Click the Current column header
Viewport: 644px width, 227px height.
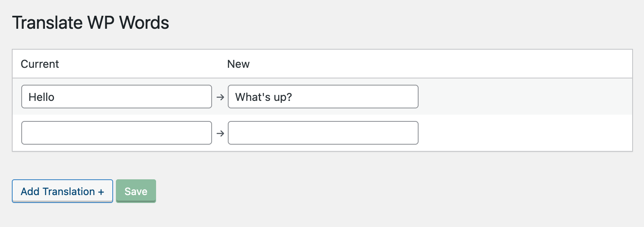point(40,64)
